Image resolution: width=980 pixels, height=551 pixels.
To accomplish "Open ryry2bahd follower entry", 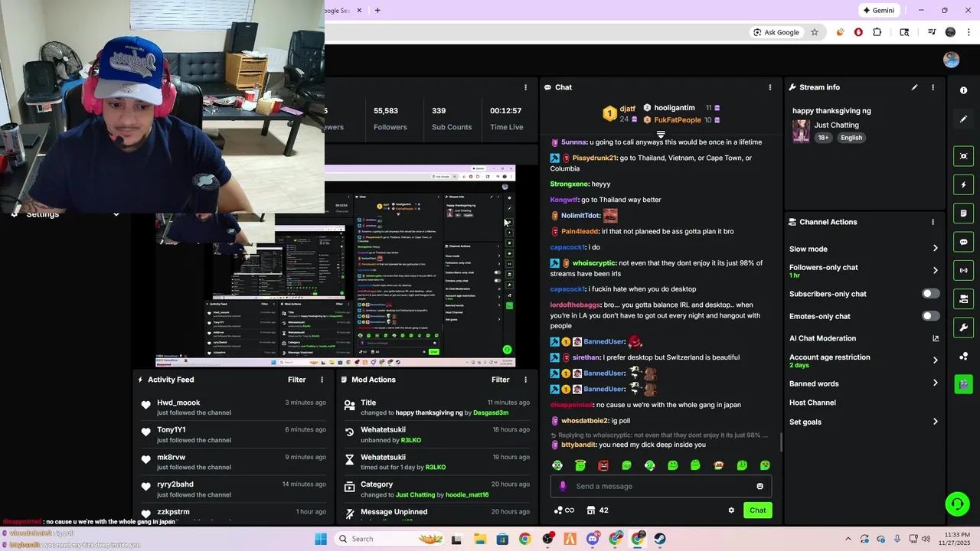I will click(175, 484).
